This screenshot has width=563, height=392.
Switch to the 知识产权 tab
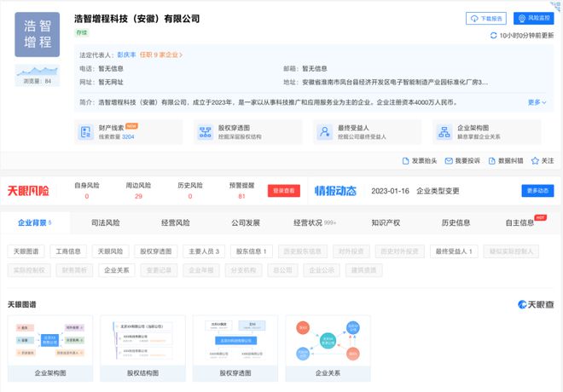point(386,222)
